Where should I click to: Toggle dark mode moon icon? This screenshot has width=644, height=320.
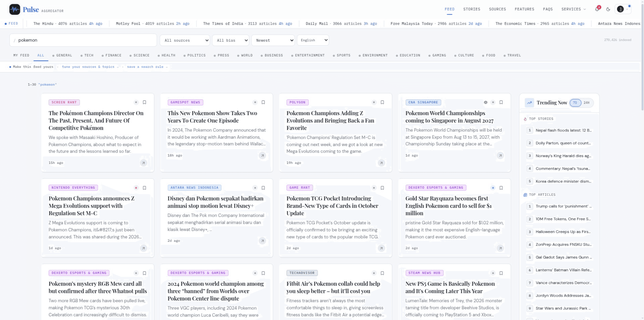(608, 9)
